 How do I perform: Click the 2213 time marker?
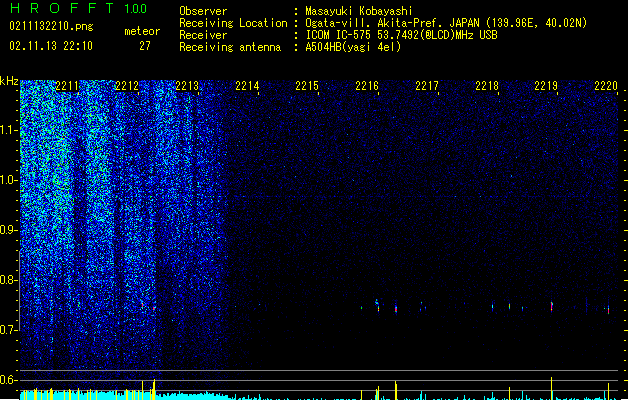[187, 86]
